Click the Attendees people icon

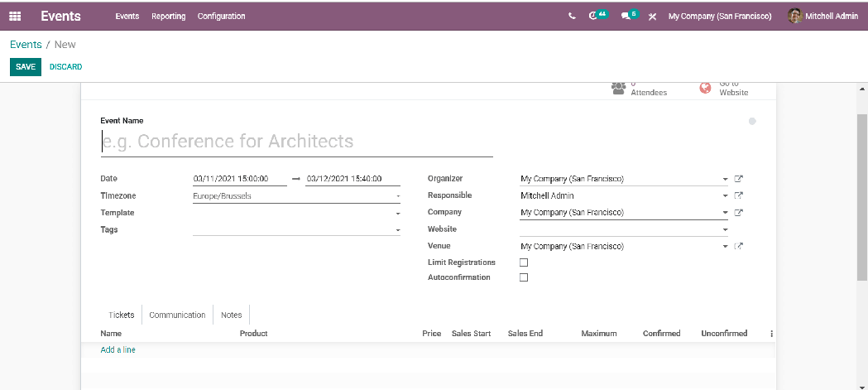618,89
